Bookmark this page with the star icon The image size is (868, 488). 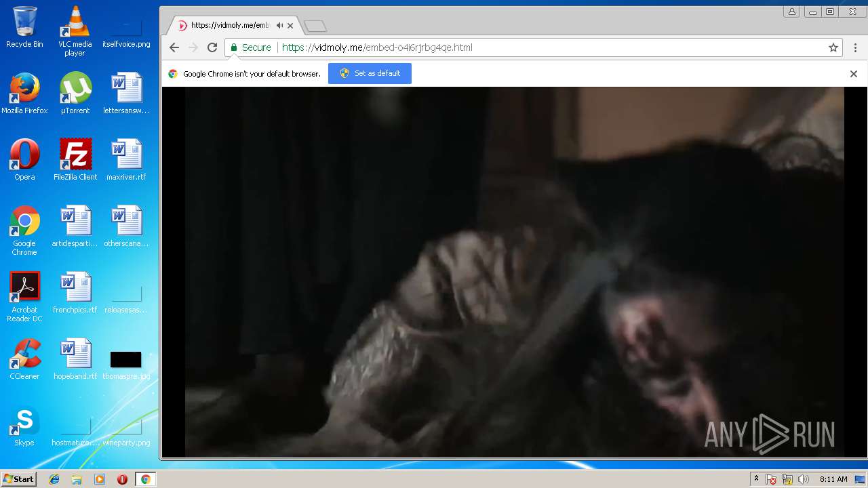[833, 47]
